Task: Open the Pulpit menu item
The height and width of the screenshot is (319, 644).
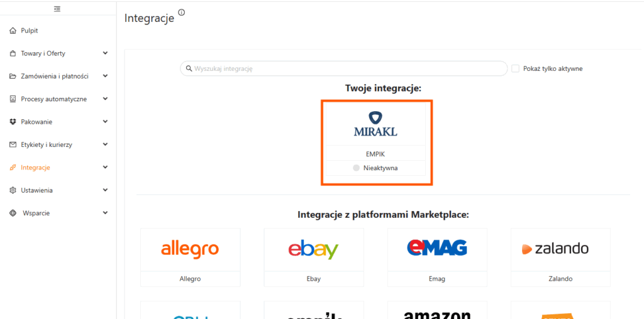Action: (30, 31)
